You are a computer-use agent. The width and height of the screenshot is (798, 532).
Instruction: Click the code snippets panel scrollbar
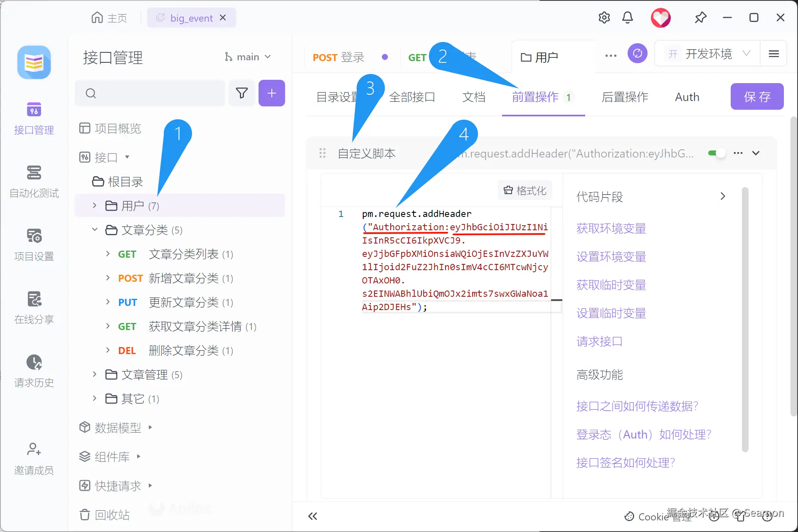tap(745, 320)
